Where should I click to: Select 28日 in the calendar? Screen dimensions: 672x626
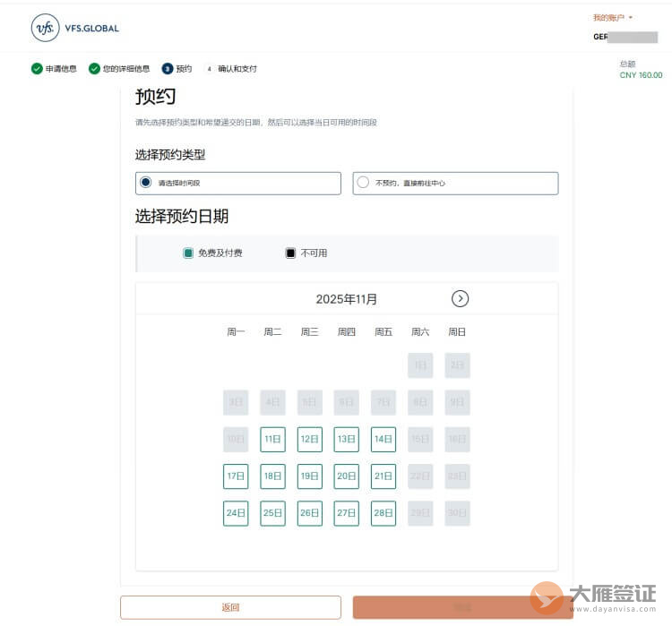tap(383, 513)
